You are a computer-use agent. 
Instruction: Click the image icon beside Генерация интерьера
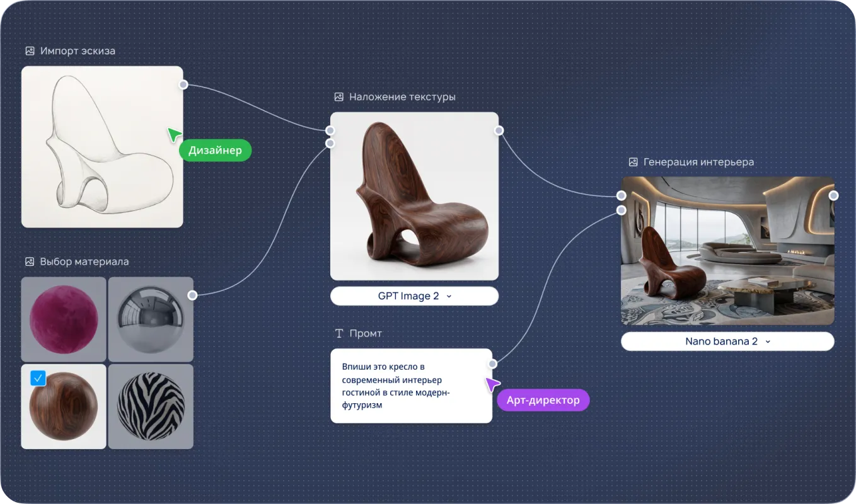coord(633,162)
